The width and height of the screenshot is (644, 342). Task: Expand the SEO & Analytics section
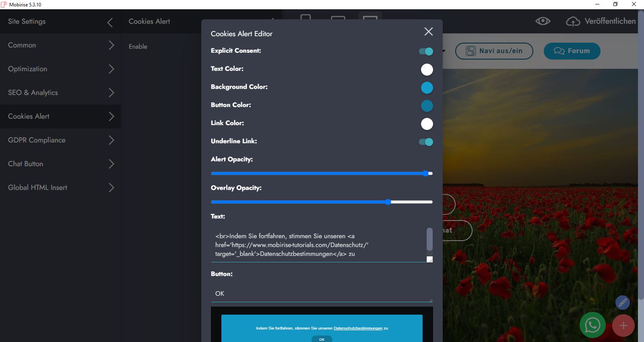[x=60, y=93]
